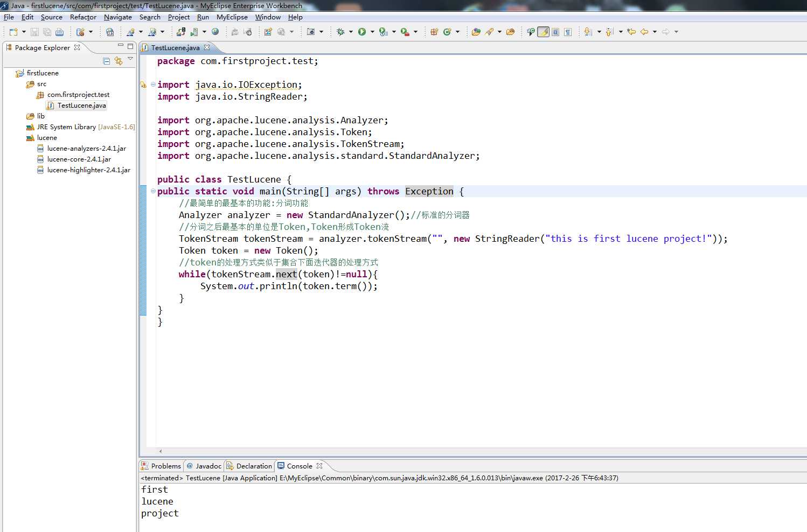Screen dimensions: 807x532
Task: Open the Refactor menu
Action: click(x=83, y=17)
